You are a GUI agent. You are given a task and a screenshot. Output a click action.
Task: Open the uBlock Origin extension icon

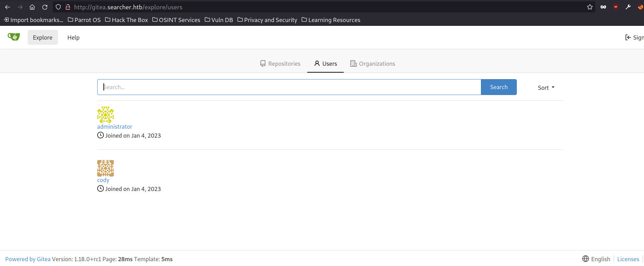(x=616, y=7)
